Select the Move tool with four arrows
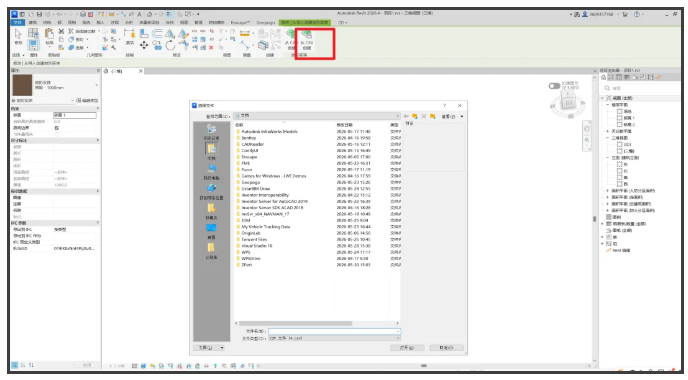This screenshot has width=688, height=380. (144, 45)
